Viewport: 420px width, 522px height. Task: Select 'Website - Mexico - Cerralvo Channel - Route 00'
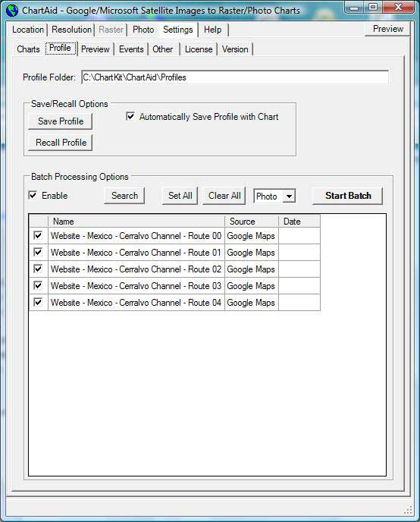tap(136, 236)
